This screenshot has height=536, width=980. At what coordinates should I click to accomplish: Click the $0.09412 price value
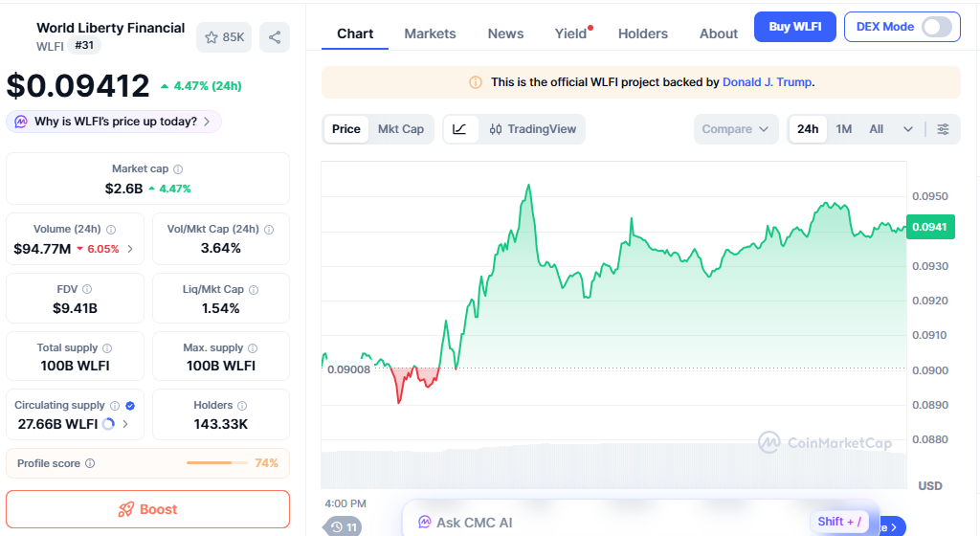point(78,85)
